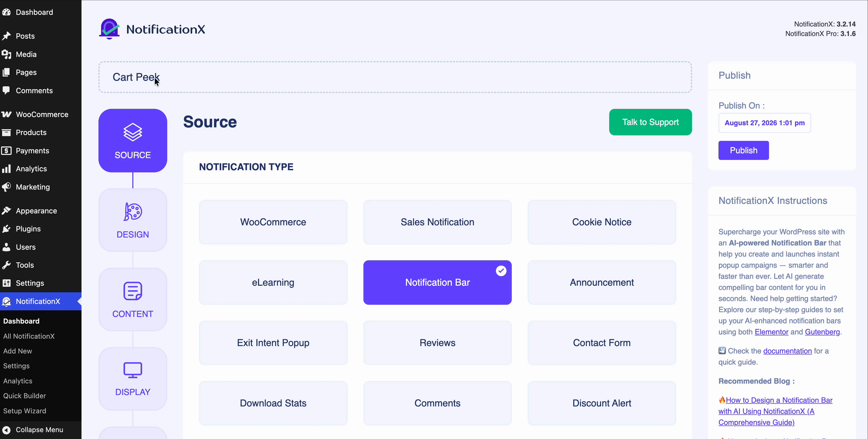Click the purple Publish button
This screenshot has width=868, height=439.
tap(743, 150)
